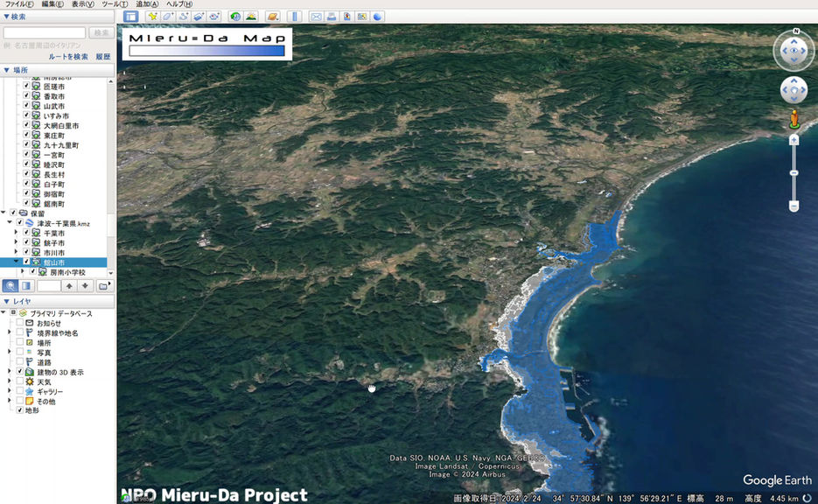This screenshot has width=818, height=504.
Task: Enable the 道路 layer checkbox
Action: tap(20, 361)
